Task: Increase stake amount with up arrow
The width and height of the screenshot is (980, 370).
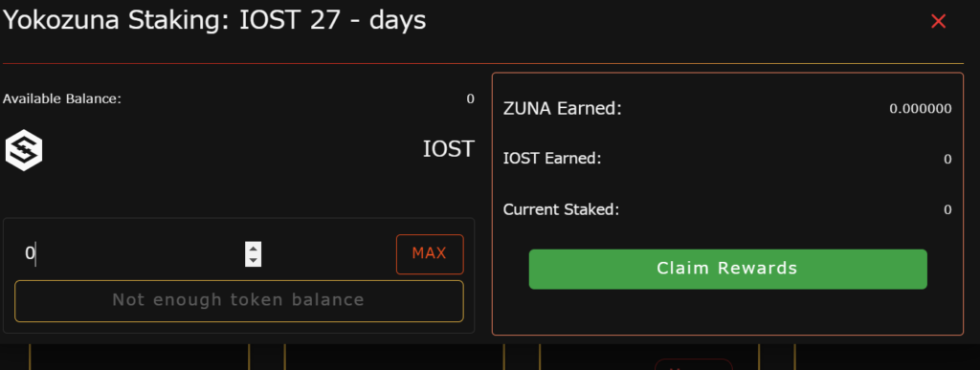Action: (253, 248)
